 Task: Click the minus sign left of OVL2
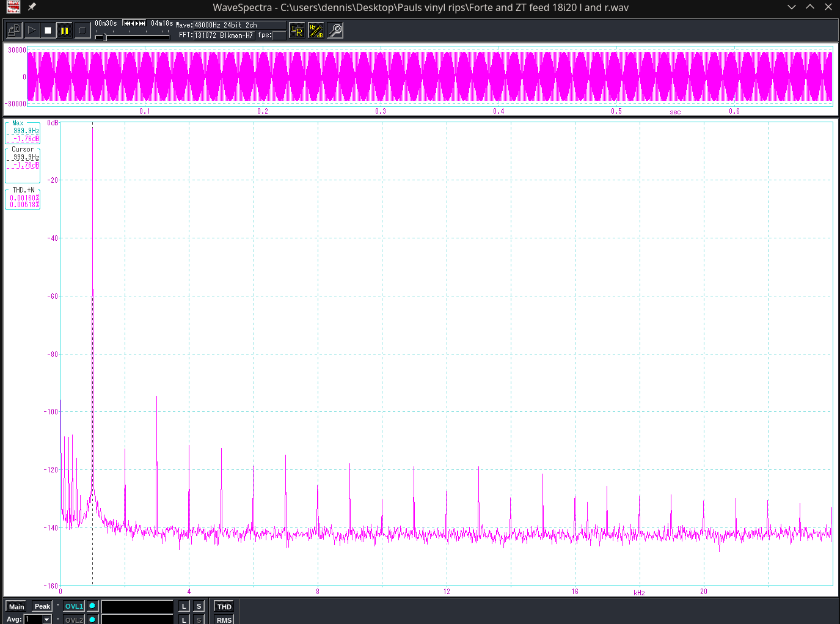click(x=58, y=619)
